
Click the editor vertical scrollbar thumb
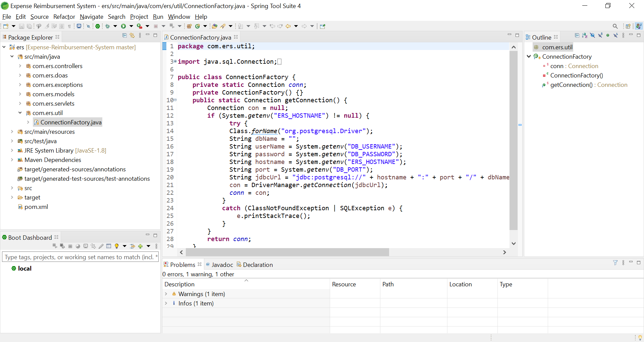[514, 140]
